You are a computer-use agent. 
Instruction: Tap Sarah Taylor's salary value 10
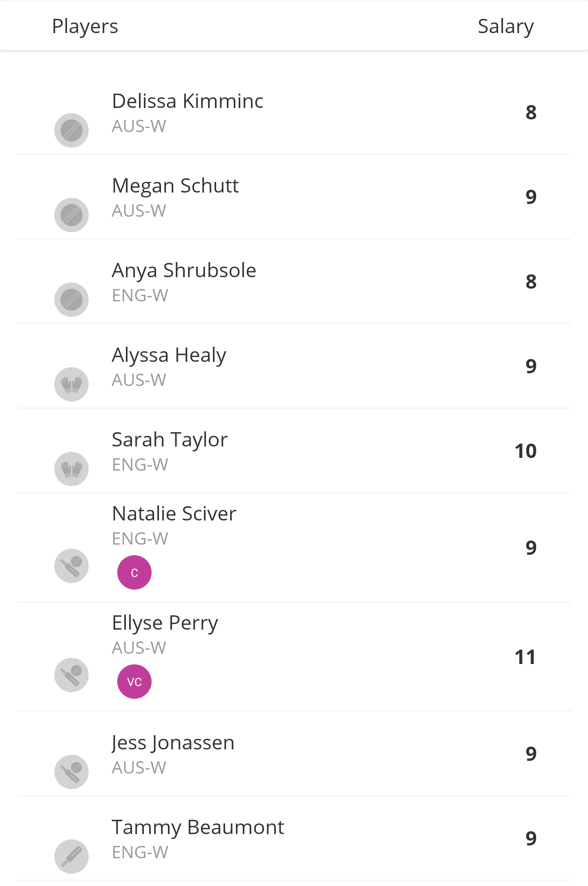pyautogui.click(x=525, y=451)
